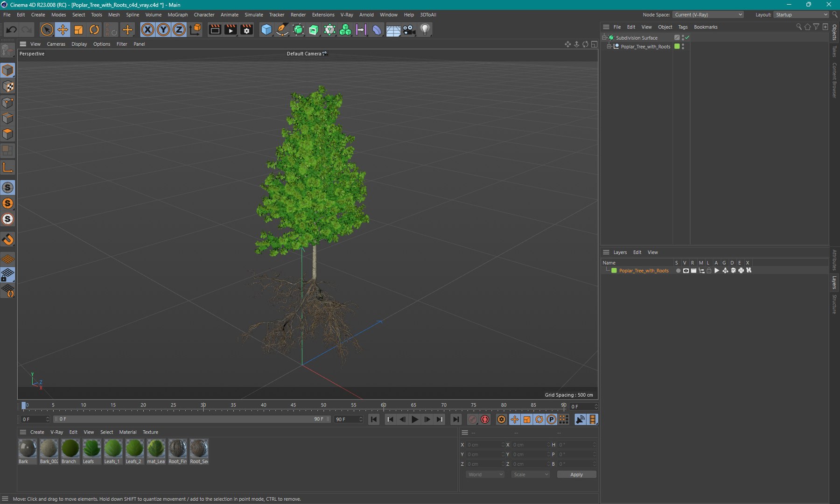Enable Polygons mode in left palette

pos(7,134)
